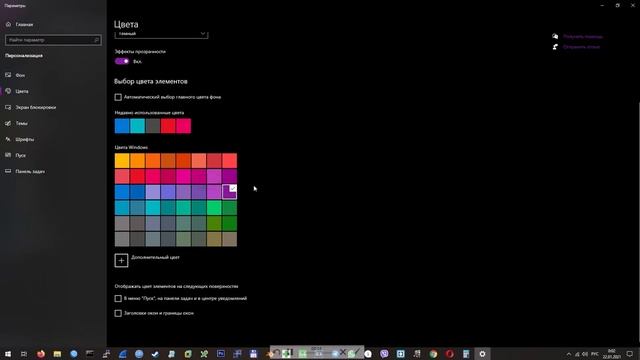The height and width of the screenshot is (360, 640).
Task: Pick the pink recently used color
Action: pos(184,126)
